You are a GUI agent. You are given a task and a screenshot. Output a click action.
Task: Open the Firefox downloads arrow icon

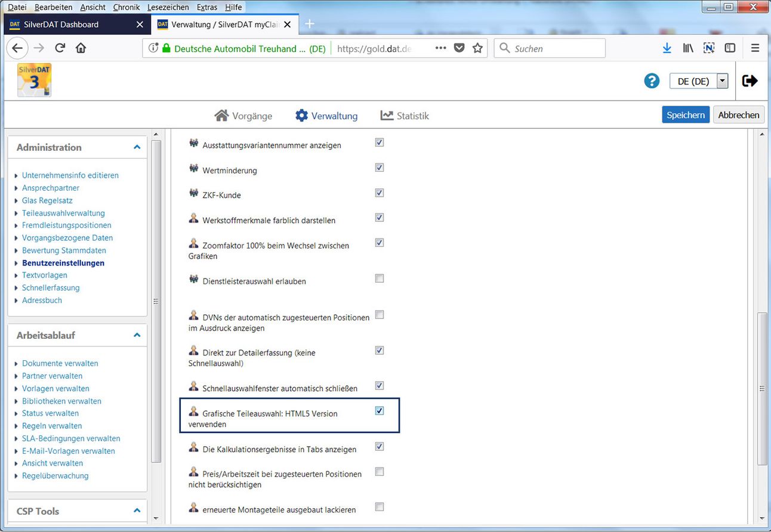667,48
